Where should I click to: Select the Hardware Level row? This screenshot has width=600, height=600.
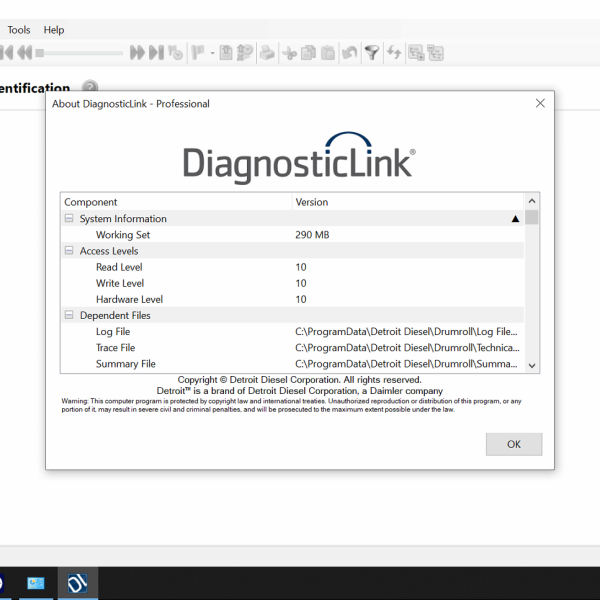(x=292, y=299)
